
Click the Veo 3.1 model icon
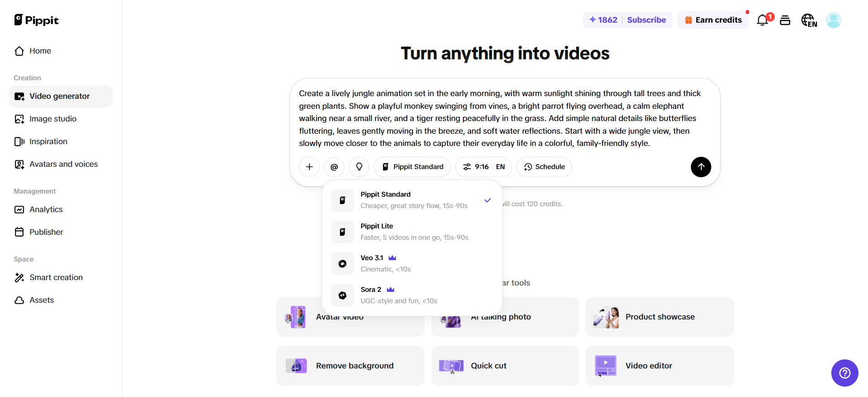click(342, 264)
